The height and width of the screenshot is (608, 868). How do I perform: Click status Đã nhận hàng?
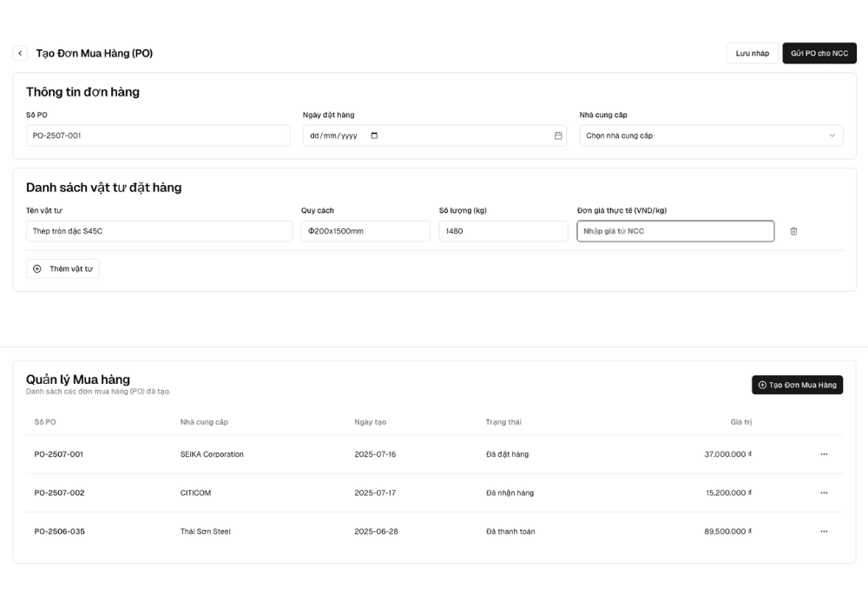(510, 492)
